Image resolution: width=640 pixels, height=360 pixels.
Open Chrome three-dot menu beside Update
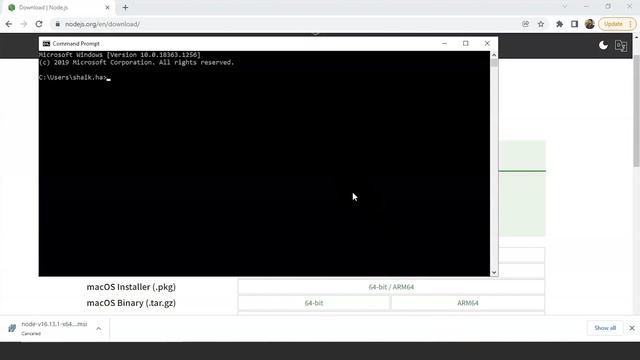click(x=631, y=24)
